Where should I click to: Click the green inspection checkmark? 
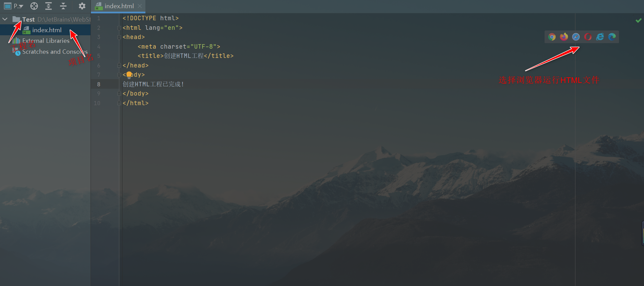pyautogui.click(x=638, y=21)
